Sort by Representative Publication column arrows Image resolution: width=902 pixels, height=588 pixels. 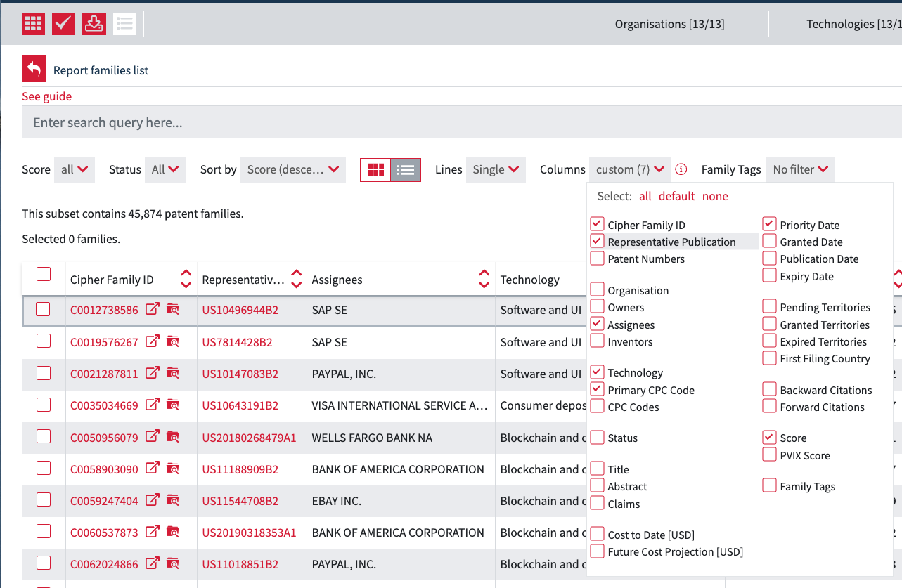pos(296,279)
